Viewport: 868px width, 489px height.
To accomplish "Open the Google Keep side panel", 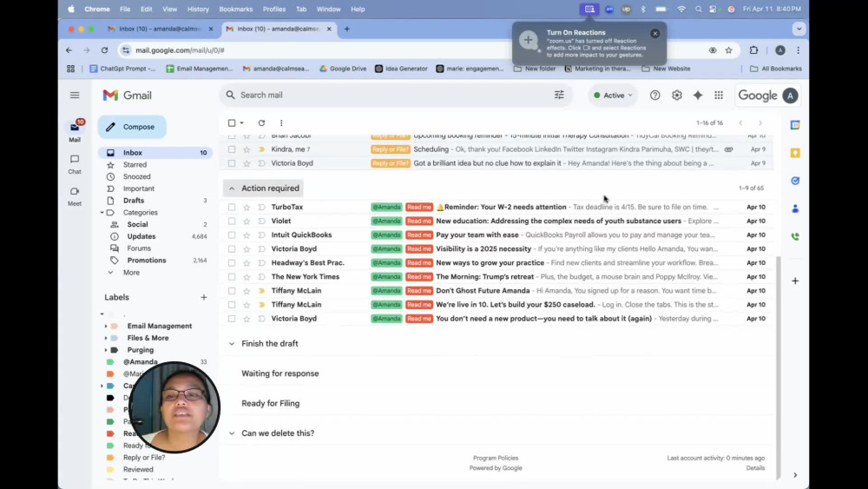I will point(795,153).
